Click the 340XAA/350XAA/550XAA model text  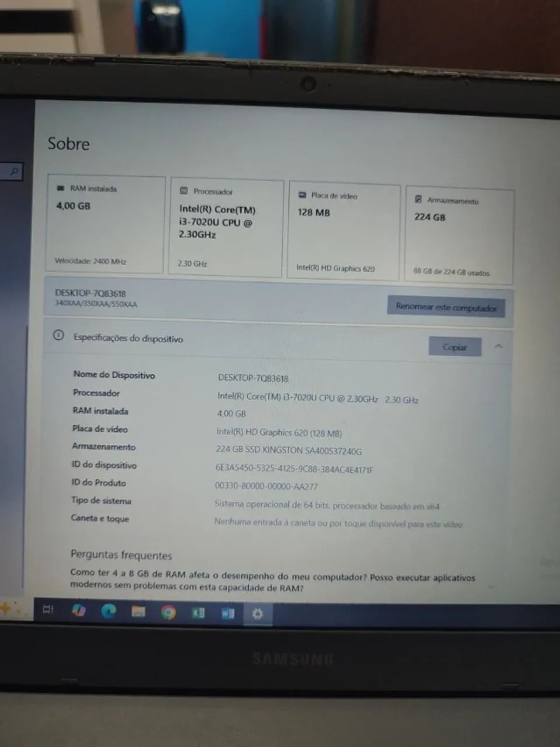(x=96, y=303)
